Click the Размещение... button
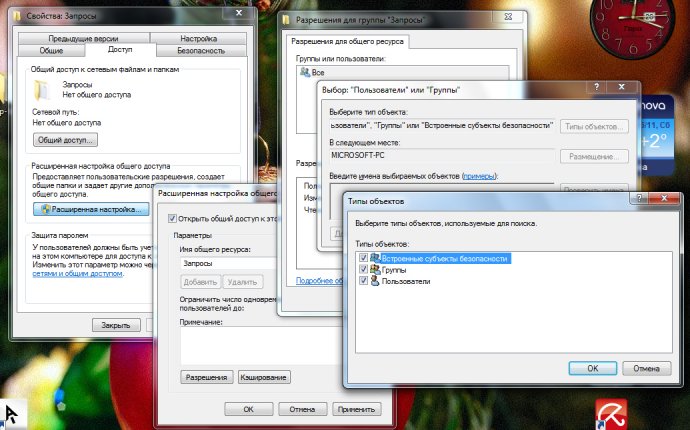 594,157
